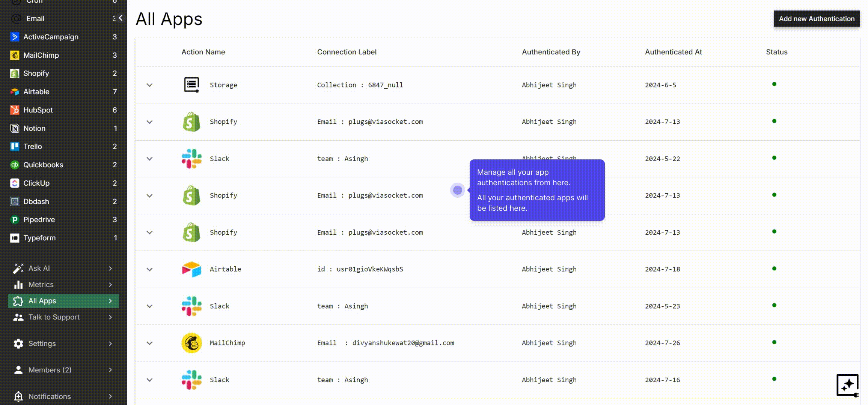Open ClickUp from the sidebar

pyautogui.click(x=63, y=183)
